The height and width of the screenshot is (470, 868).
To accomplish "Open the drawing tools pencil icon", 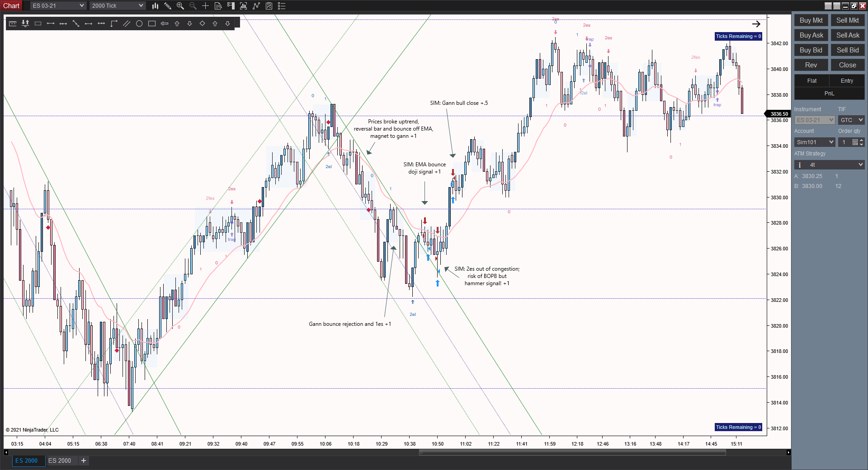I will click(x=168, y=6).
